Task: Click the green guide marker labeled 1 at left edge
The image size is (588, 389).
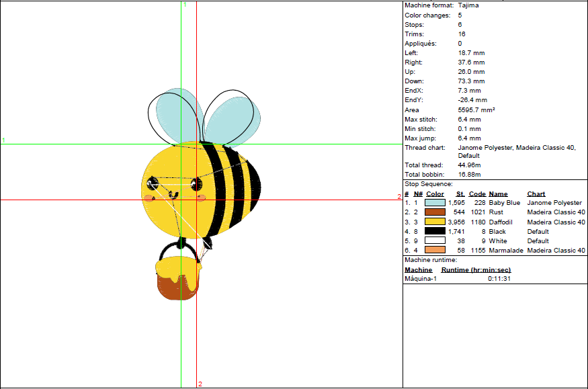Action: [3, 140]
